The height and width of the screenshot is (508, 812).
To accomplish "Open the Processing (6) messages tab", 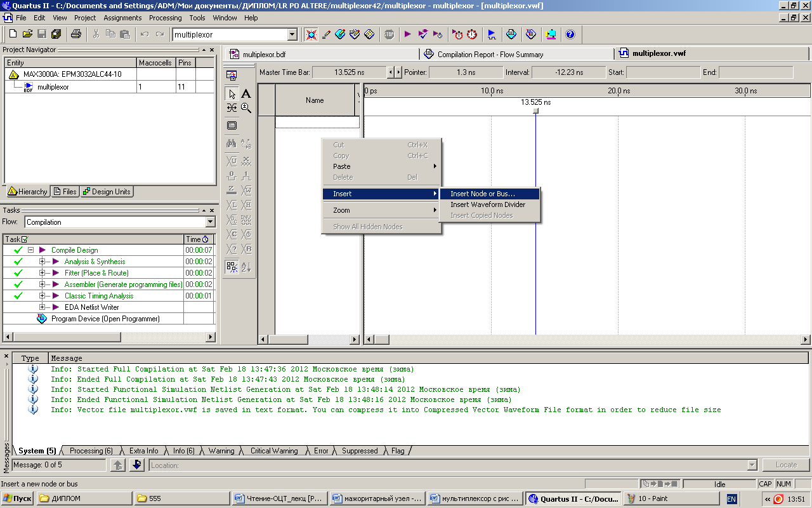I will 91,451.
